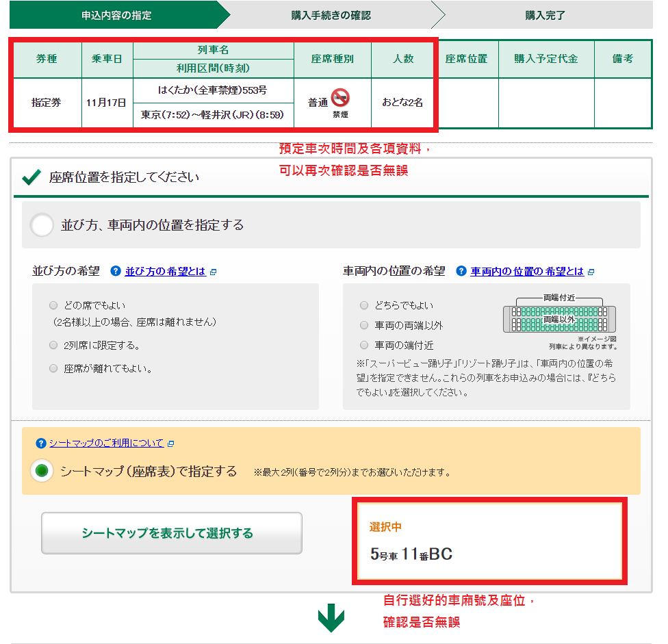Click question mark icon beside シートマップのご利用について
The height and width of the screenshot is (644, 668).
point(41,443)
